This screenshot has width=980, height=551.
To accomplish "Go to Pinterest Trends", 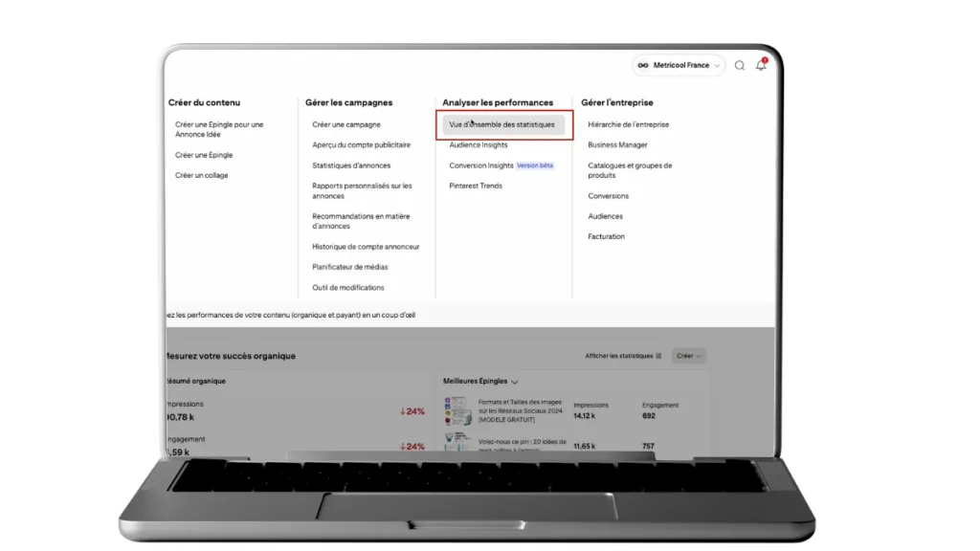I will pyautogui.click(x=476, y=186).
